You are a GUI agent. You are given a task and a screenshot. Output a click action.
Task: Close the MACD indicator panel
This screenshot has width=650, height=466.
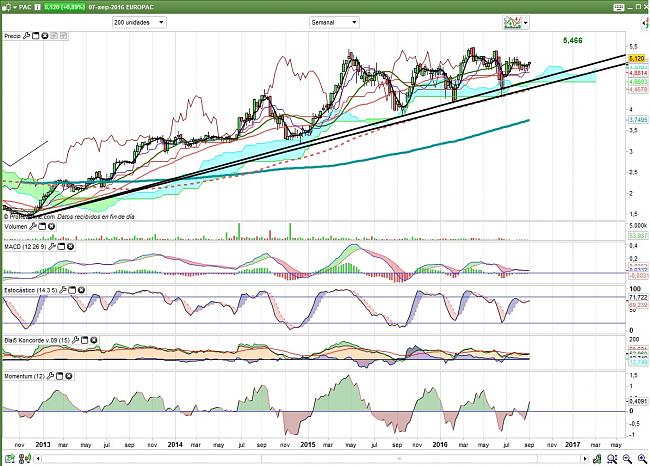tap(70, 247)
